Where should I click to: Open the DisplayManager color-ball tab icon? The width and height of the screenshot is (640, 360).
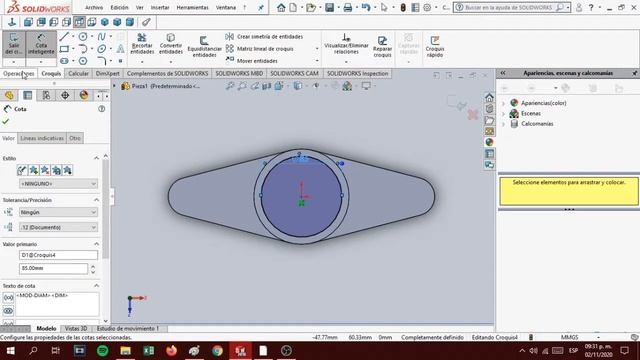[x=84, y=96]
